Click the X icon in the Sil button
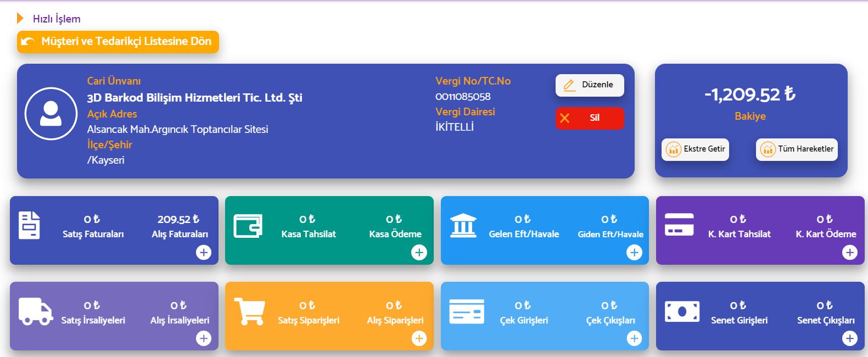 (x=564, y=118)
